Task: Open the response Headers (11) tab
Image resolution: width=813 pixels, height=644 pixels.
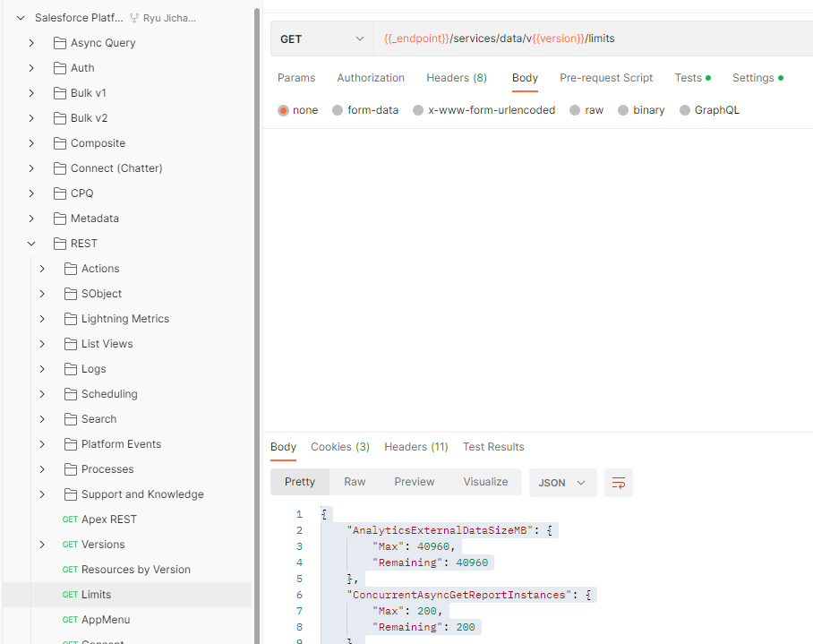Action: click(x=415, y=447)
